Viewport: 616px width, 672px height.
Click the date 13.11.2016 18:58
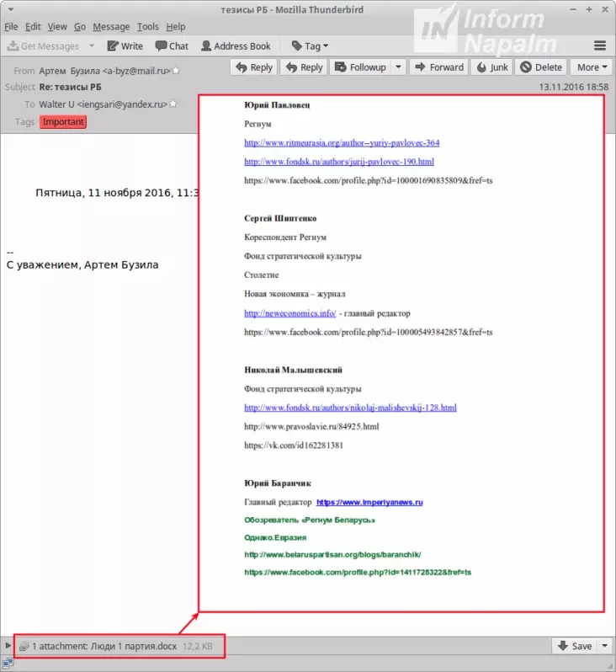[x=574, y=87]
